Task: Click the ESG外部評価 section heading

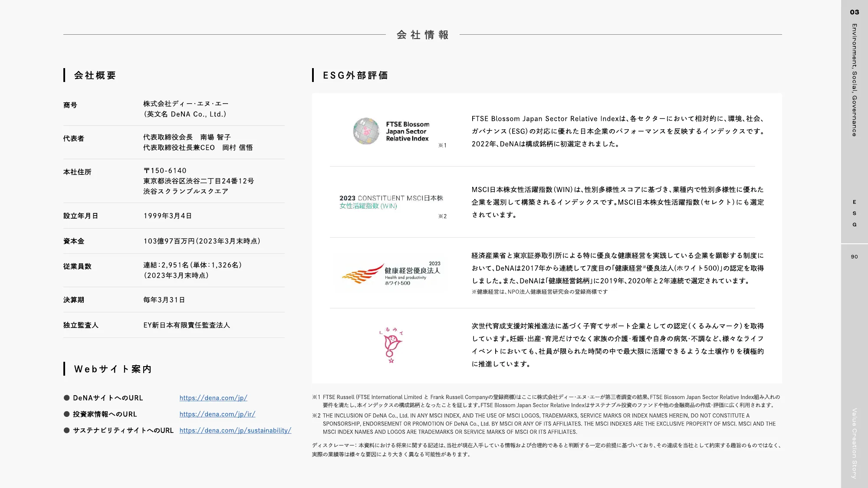Action: 355,75
